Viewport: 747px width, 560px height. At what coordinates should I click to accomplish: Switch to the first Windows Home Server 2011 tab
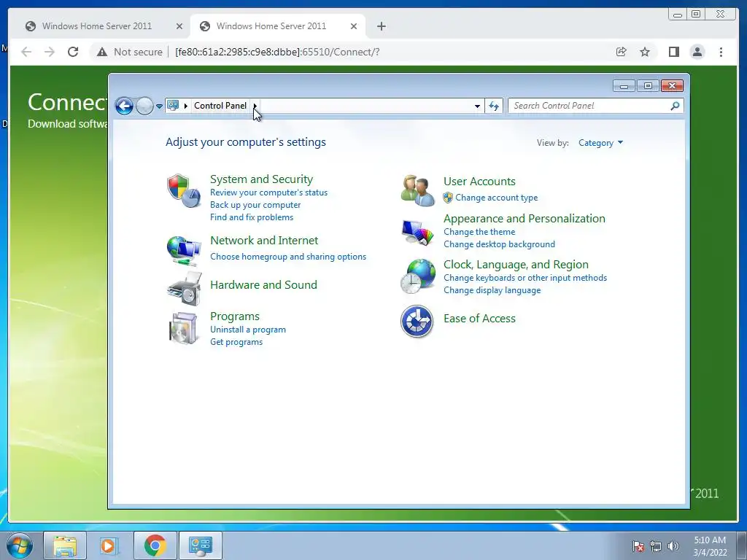[97, 26]
